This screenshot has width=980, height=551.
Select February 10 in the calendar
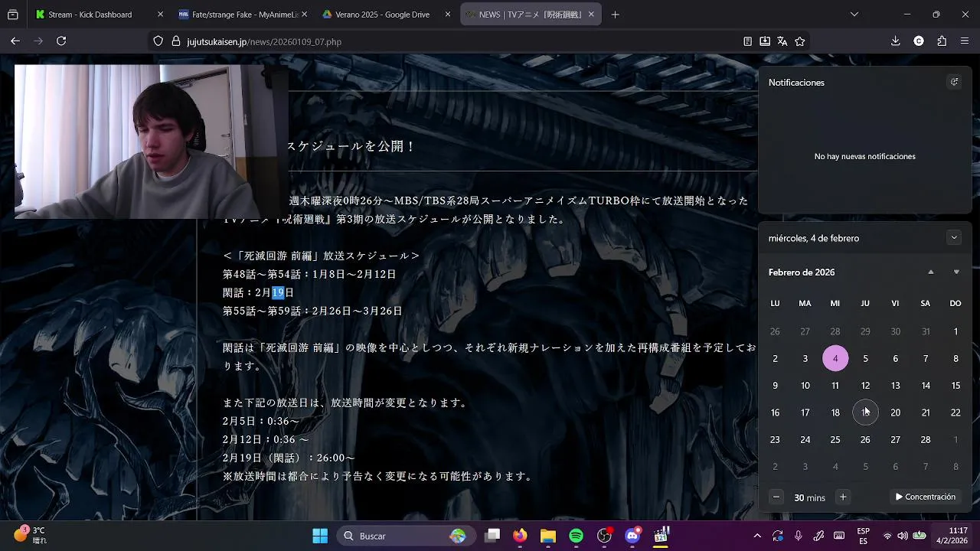click(805, 386)
